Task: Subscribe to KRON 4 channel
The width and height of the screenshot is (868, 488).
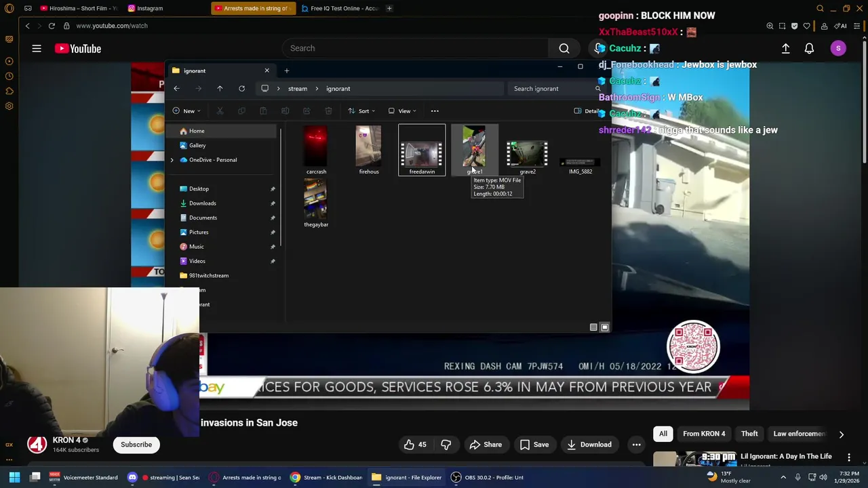Action: (x=136, y=445)
